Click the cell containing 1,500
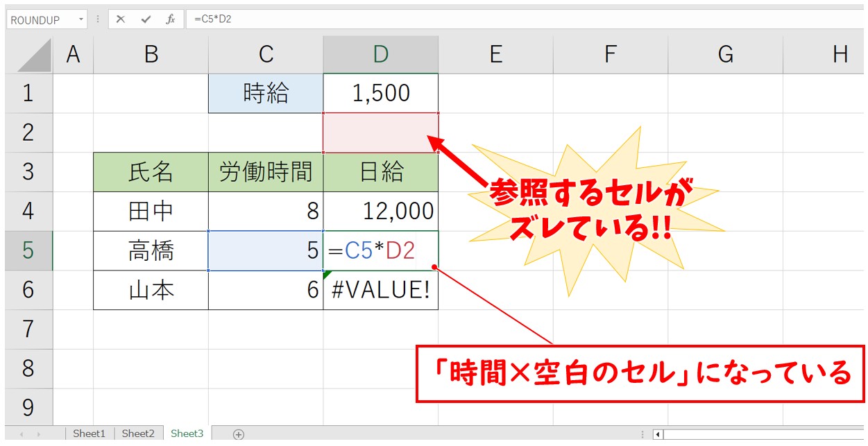The height and width of the screenshot is (446, 868). pos(380,93)
